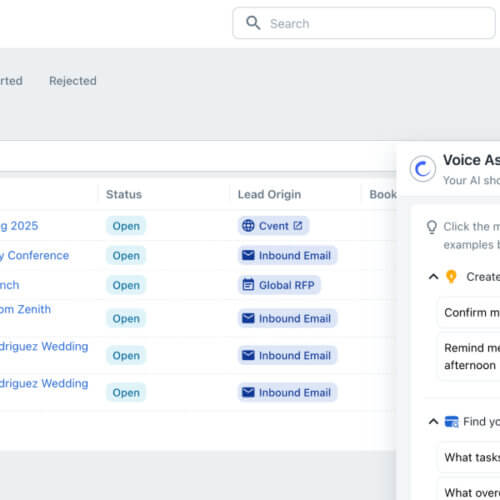This screenshot has height=500, width=500.
Task: Click the globe icon in Cvent badge
Action: (x=248, y=226)
